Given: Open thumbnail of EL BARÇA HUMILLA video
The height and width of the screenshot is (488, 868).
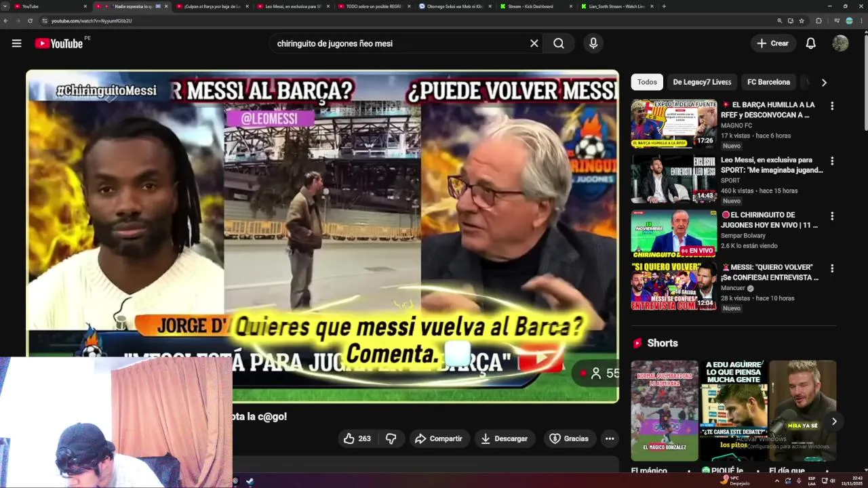Looking at the screenshot, I should pos(673,124).
